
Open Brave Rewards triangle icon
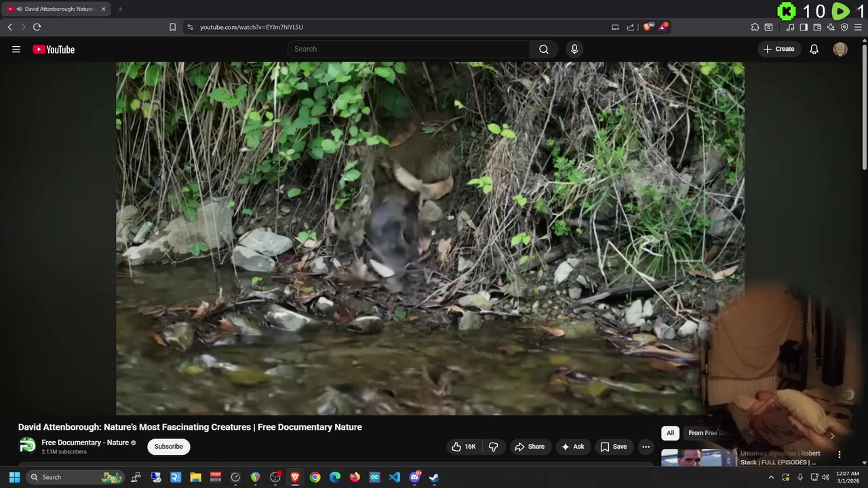[664, 27]
